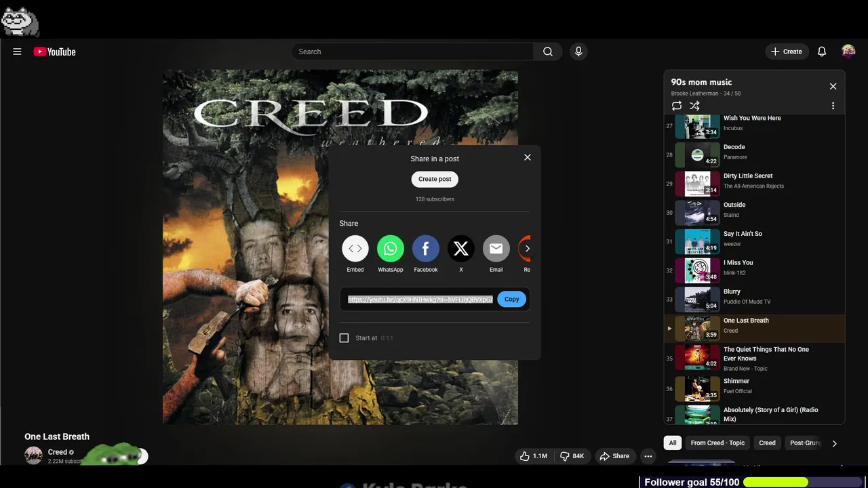Toggle loop playlist

pos(677,106)
